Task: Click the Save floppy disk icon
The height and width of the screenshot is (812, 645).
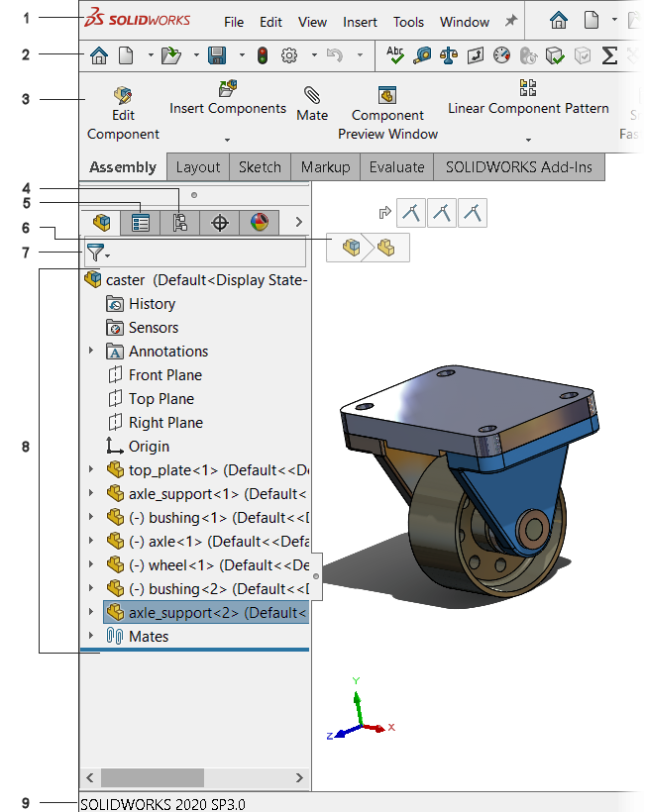Action: point(216,55)
